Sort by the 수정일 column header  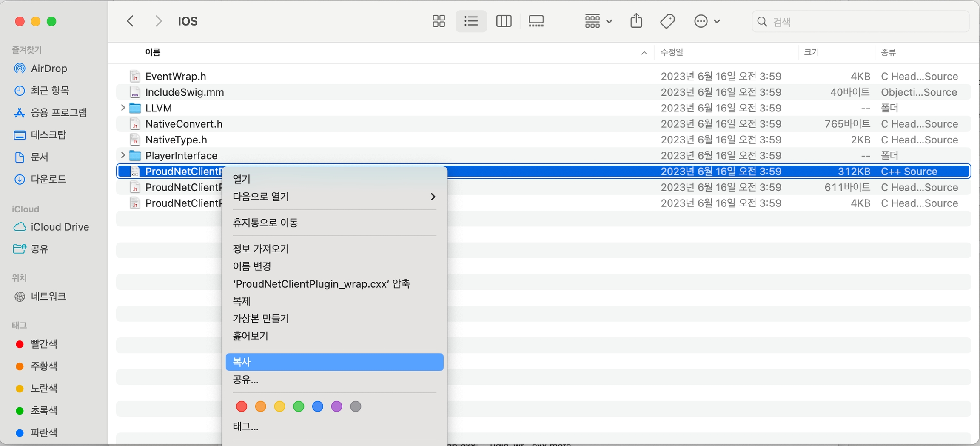(x=672, y=52)
